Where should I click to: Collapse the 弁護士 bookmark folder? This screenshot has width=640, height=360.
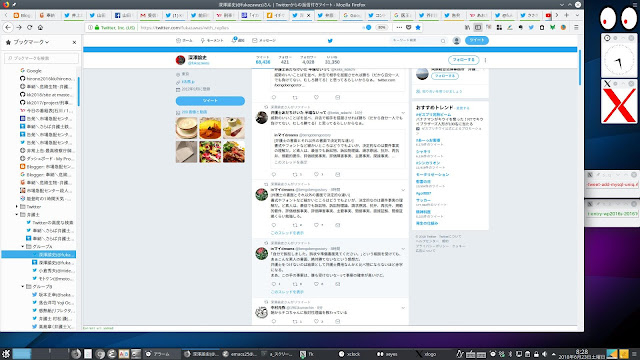coord(17,214)
